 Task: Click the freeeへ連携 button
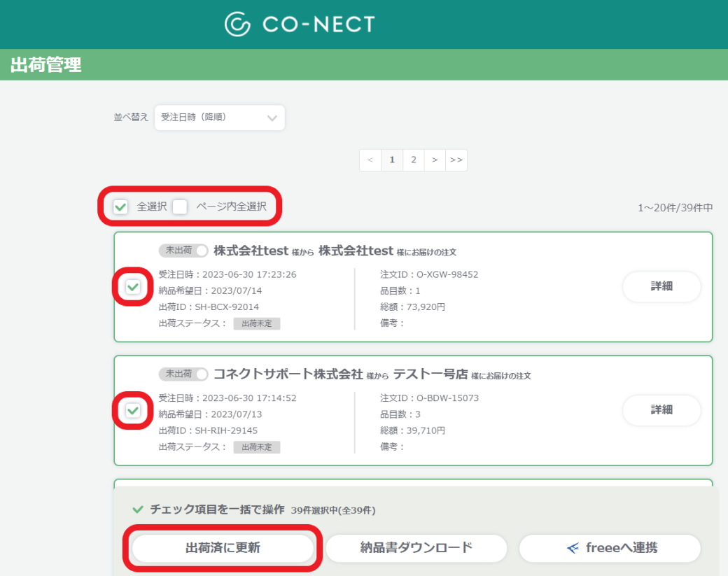tap(610, 548)
